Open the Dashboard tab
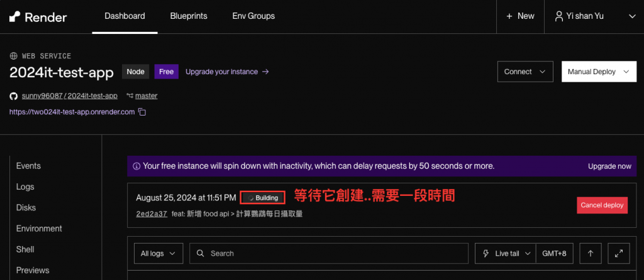This screenshot has height=280, width=644. (x=125, y=16)
